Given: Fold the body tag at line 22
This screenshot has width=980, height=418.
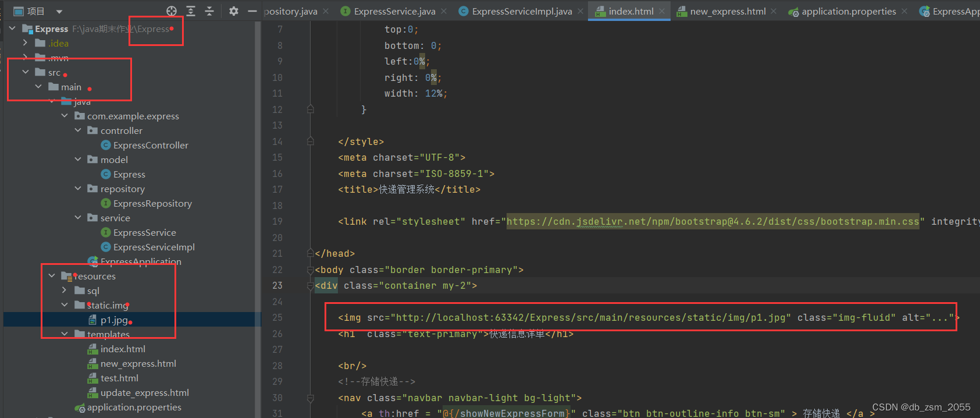Looking at the screenshot, I should pyautogui.click(x=311, y=270).
